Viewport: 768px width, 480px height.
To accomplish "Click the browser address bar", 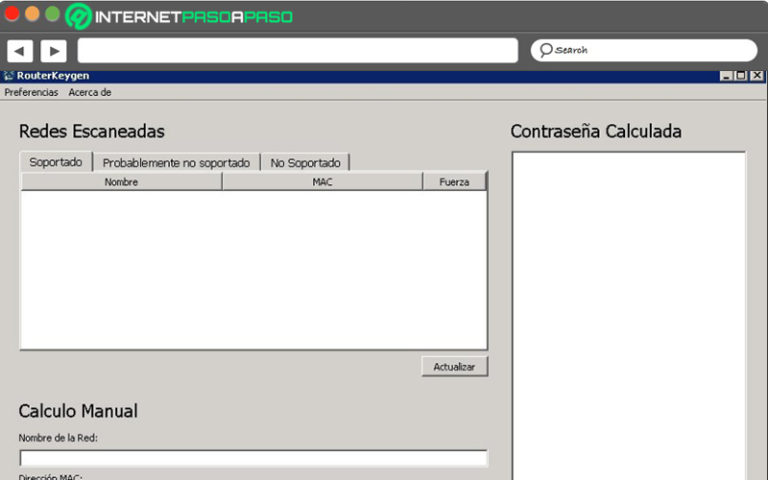I will tap(297, 50).
